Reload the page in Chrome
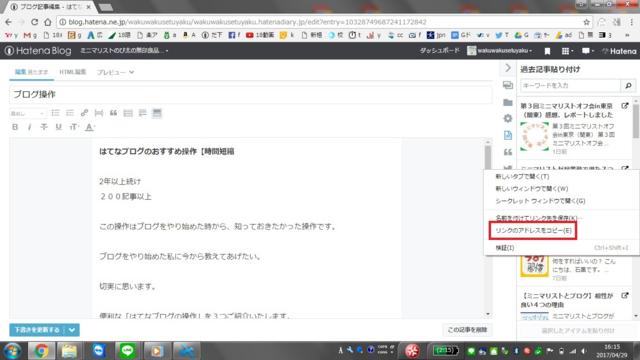Screen dimensions: 640x360 [x=34, y=22]
